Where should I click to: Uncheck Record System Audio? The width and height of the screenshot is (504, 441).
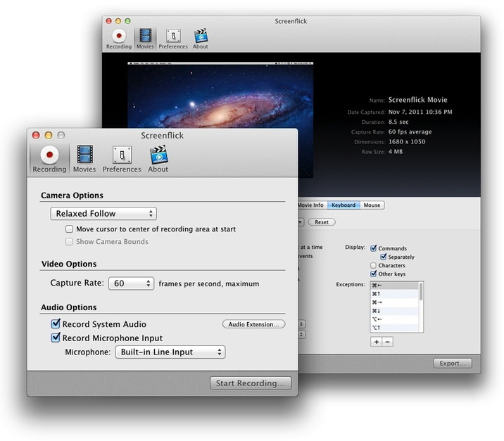pyautogui.click(x=56, y=324)
